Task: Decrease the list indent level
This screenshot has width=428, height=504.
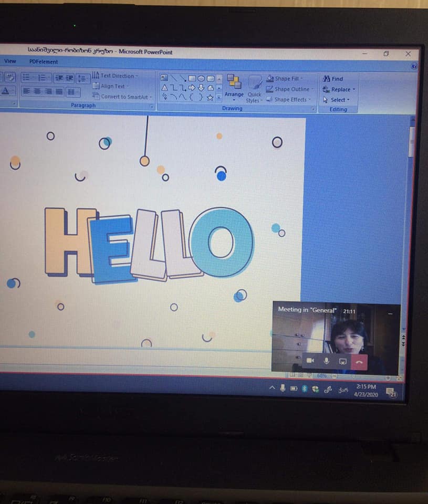Action: pos(59,78)
